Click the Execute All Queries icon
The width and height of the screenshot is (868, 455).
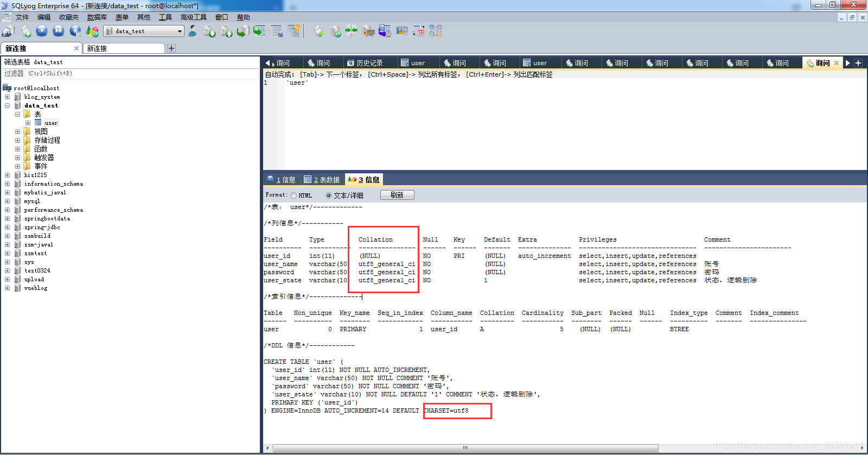pyautogui.click(x=59, y=31)
